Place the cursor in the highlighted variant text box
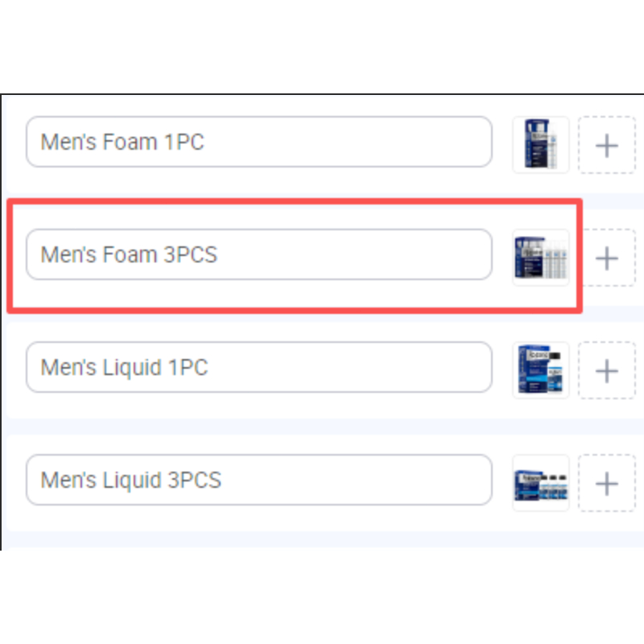Screen dimensions: 644x644 (259, 254)
